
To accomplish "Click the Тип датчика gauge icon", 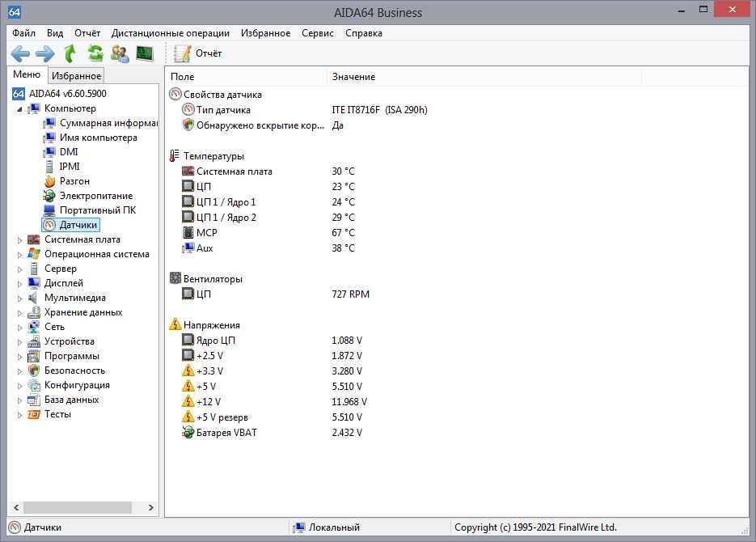I will pyautogui.click(x=188, y=109).
